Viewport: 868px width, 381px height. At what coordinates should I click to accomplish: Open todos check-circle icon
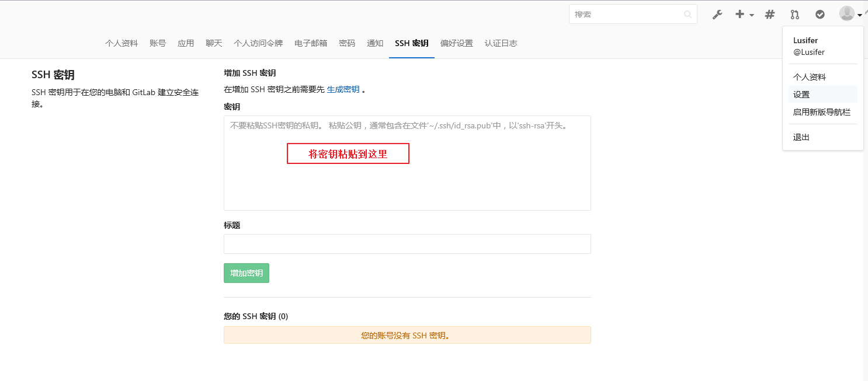coord(820,15)
